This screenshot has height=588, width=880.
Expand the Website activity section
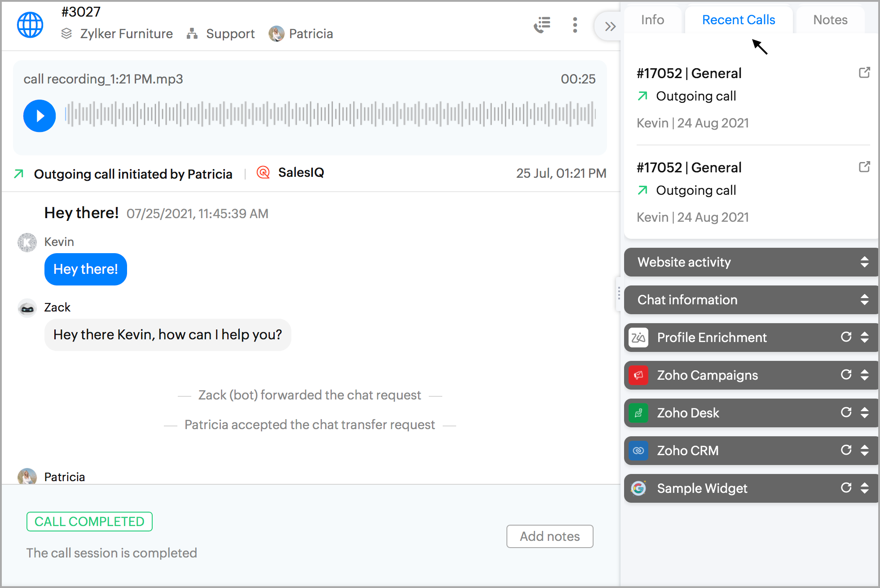coord(864,262)
